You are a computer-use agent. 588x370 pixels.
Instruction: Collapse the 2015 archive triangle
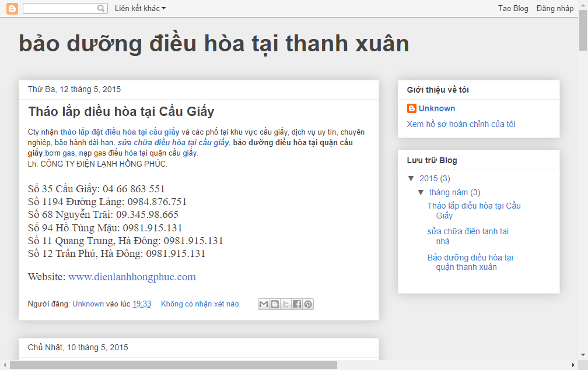(x=411, y=178)
